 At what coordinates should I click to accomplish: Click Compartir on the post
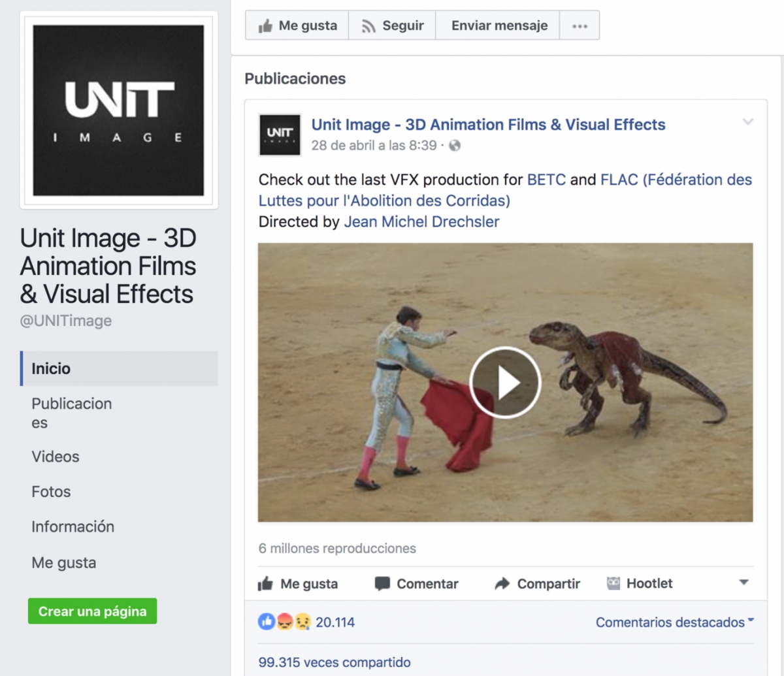click(537, 584)
